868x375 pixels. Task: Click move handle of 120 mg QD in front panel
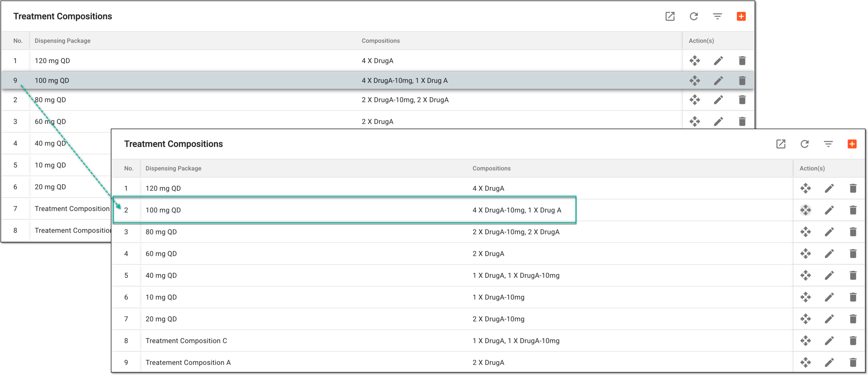pos(806,189)
